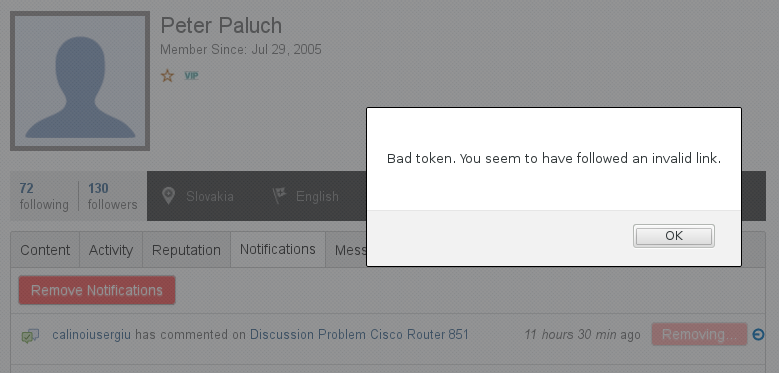Image resolution: width=779 pixels, height=373 pixels.
Task: Click the flag icon beside English
Action: (x=280, y=196)
